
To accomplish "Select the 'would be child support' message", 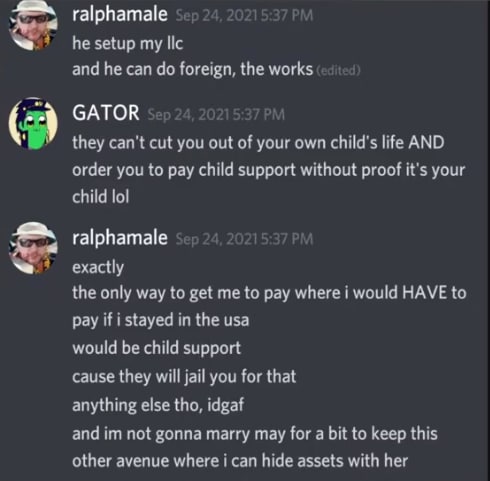I will tap(156, 348).
